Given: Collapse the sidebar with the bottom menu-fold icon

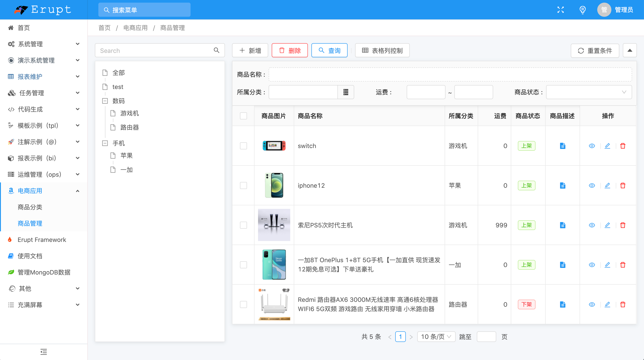Looking at the screenshot, I should (43, 352).
